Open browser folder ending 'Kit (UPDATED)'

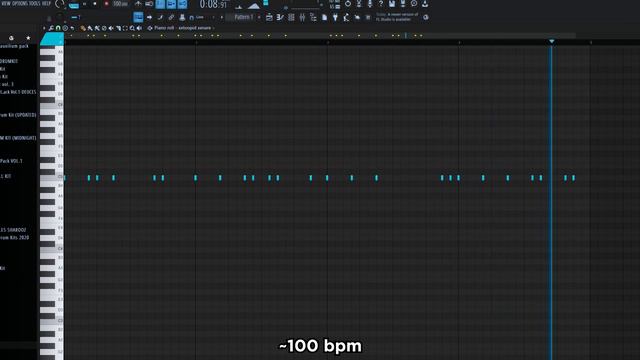[18, 115]
